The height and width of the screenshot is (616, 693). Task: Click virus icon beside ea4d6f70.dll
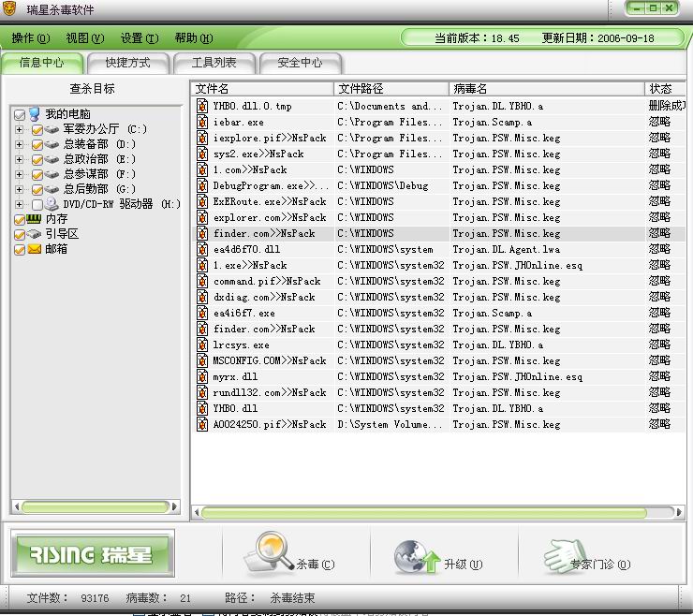202,249
